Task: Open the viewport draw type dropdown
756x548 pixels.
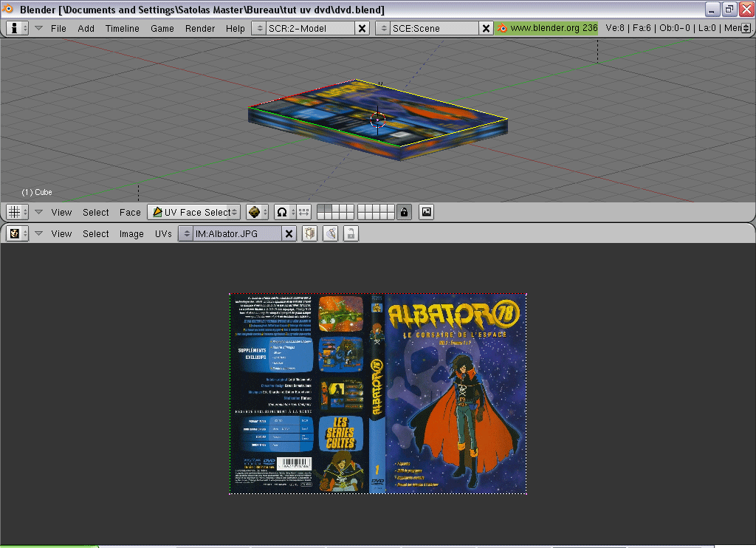Action: click(x=257, y=212)
